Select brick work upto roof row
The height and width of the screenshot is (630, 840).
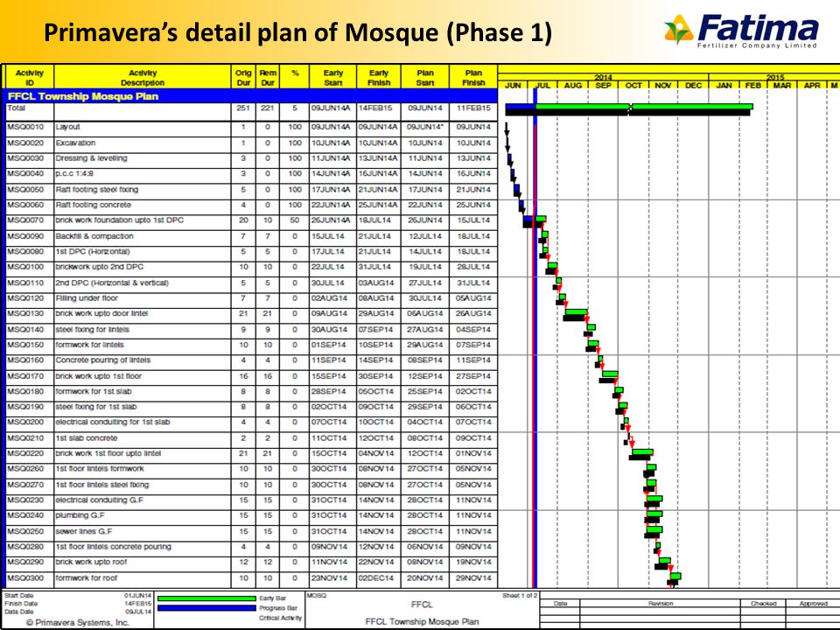pyautogui.click(x=251, y=563)
